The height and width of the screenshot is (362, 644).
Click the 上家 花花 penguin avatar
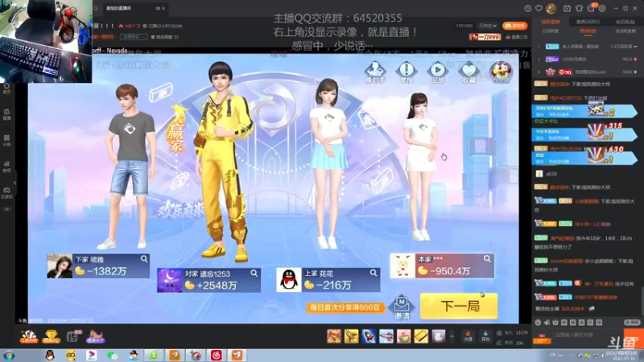click(289, 280)
